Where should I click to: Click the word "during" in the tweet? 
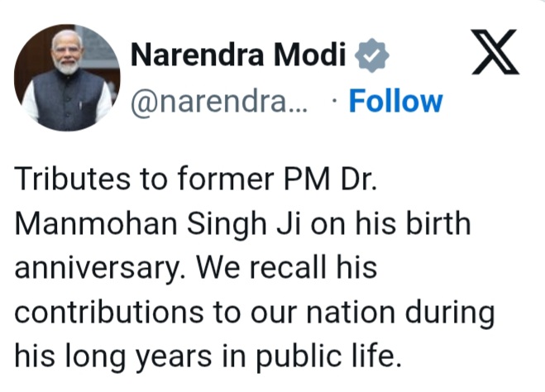point(451,313)
